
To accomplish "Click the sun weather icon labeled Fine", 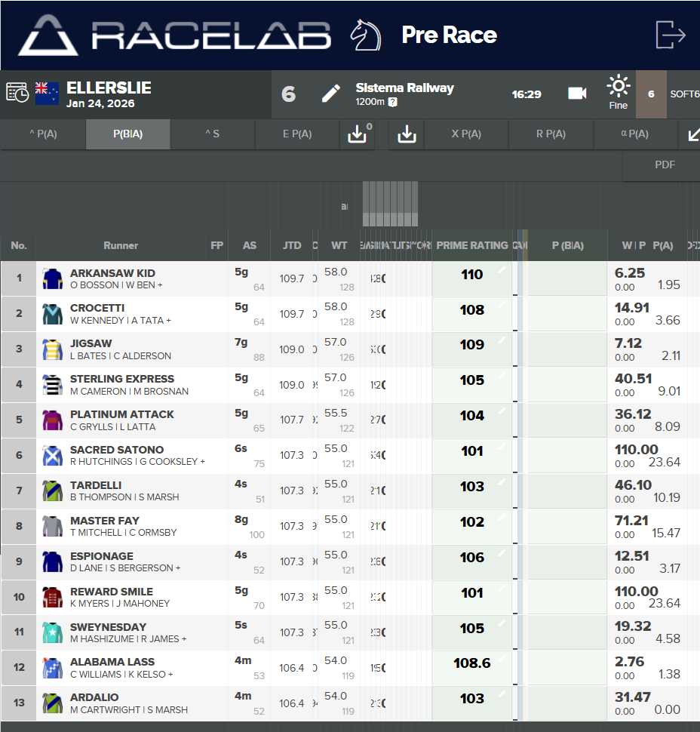I will click(618, 86).
